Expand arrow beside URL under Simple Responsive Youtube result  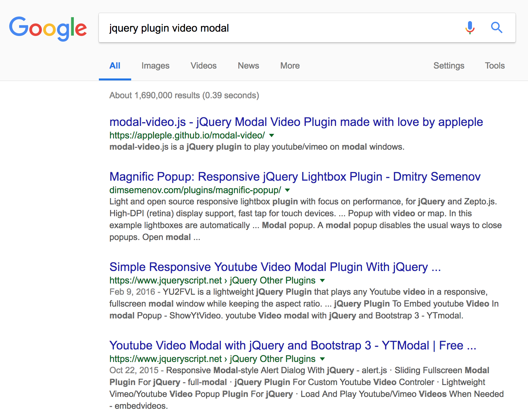click(x=322, y=281)
